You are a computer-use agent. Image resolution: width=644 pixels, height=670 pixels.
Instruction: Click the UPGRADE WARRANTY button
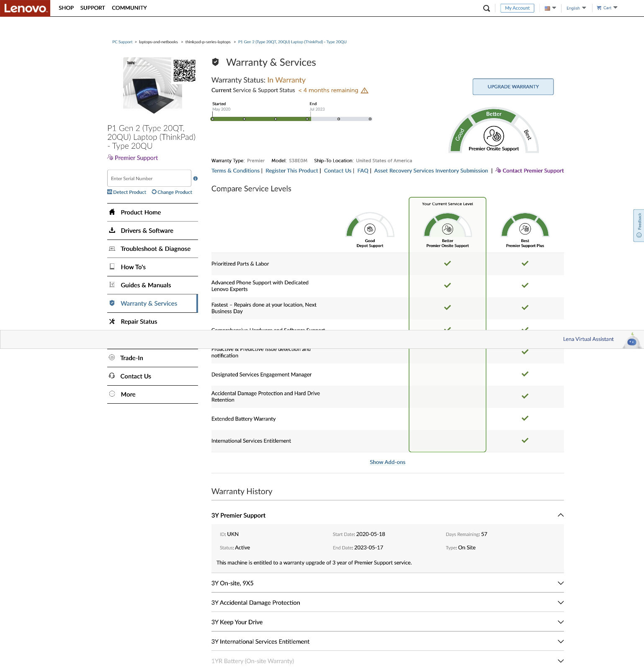pos(513,87)
